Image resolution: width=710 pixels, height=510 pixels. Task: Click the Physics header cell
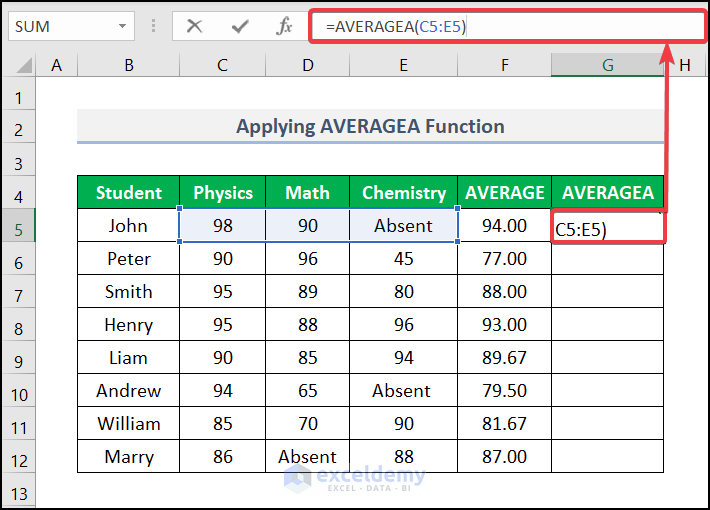pyautogui.click(x=222, y=192)
